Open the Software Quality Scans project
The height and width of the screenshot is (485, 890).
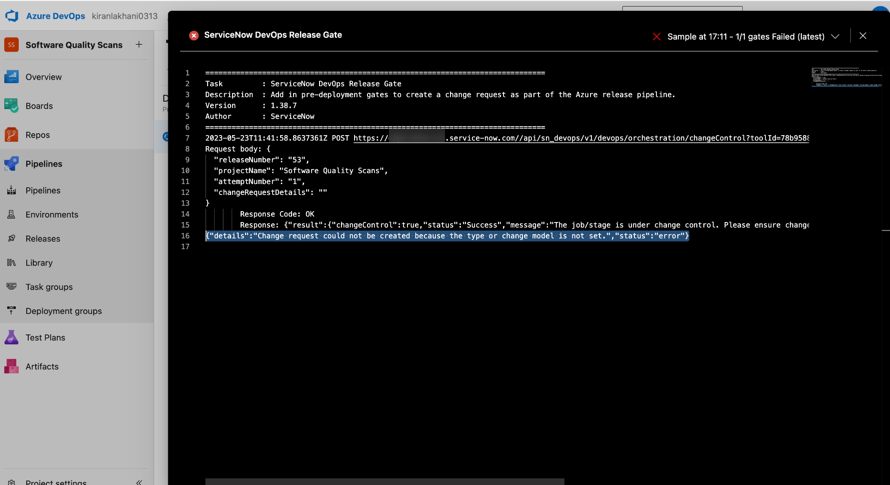(x=74, y=45)
